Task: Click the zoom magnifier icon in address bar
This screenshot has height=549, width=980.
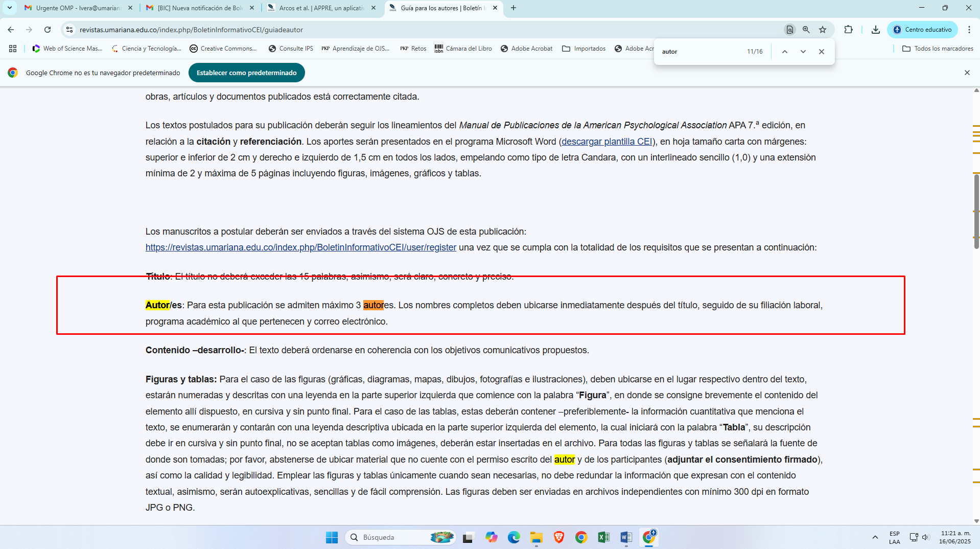Action: click(x=806, y=30)
